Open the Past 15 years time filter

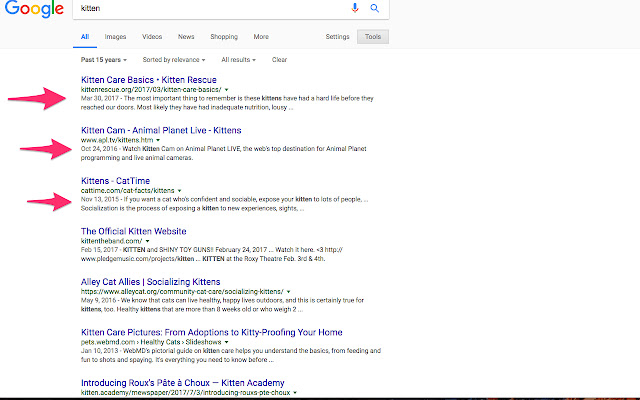coord(104,60)
